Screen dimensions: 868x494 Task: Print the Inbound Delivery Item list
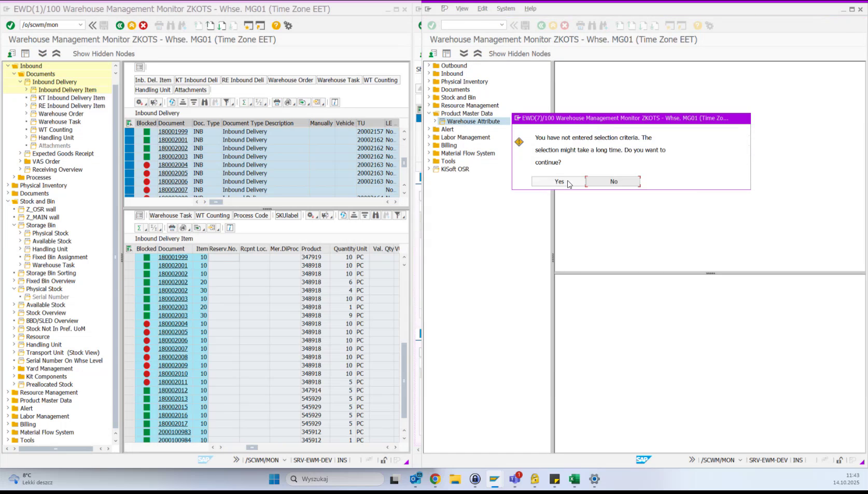point(172,227)
